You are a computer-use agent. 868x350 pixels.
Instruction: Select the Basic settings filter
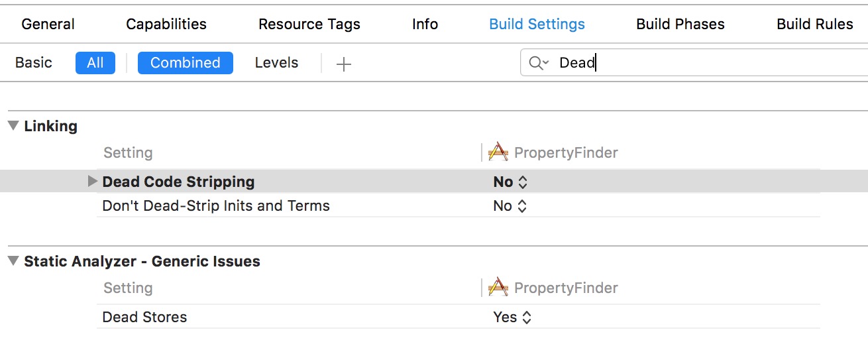tap(34, 63)
